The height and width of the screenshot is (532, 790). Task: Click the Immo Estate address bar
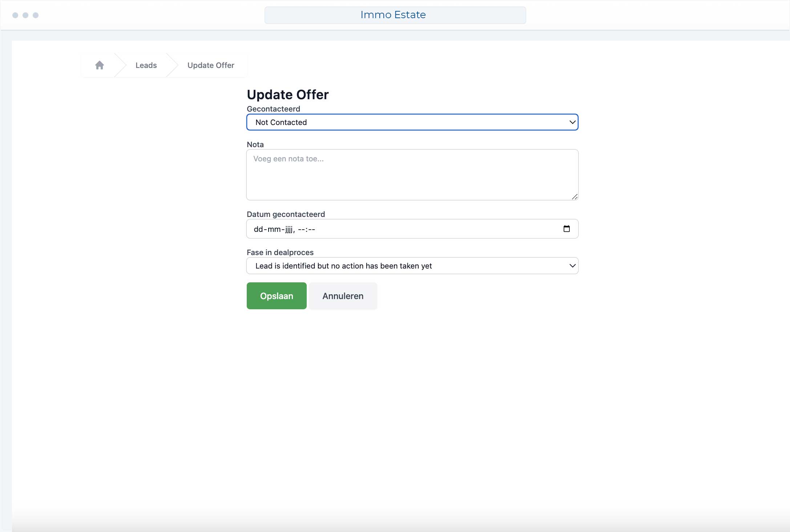click(x=395, y=15)
